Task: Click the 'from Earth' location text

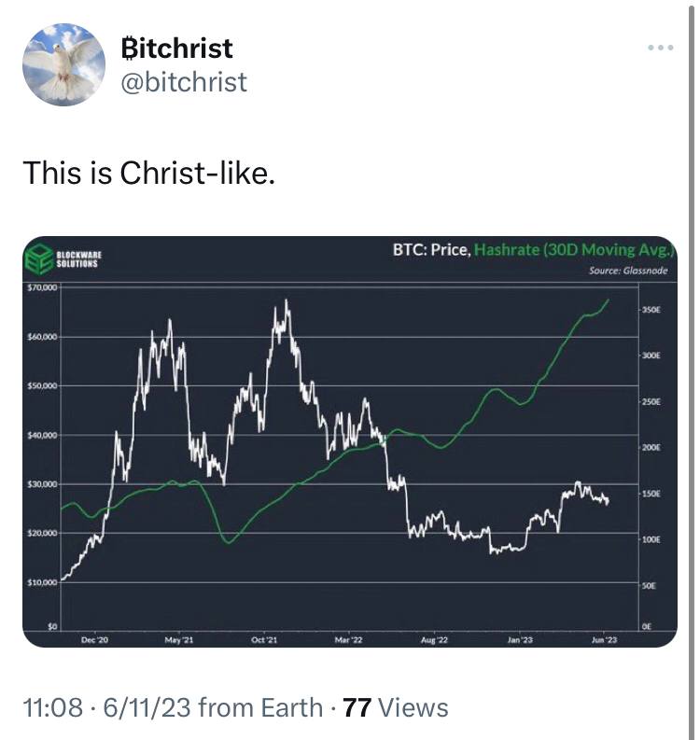Action: [x=260, y=707]
